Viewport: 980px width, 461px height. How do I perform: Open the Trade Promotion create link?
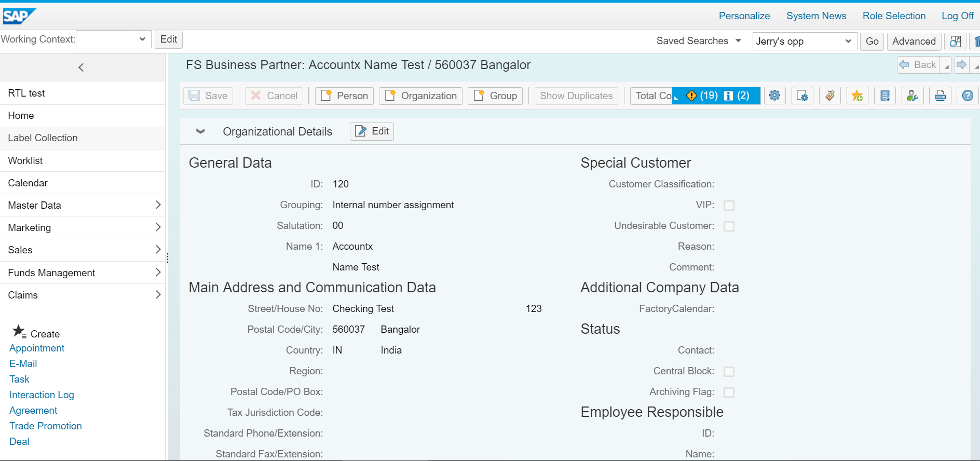pyautogui.click(x=46, y=426)
